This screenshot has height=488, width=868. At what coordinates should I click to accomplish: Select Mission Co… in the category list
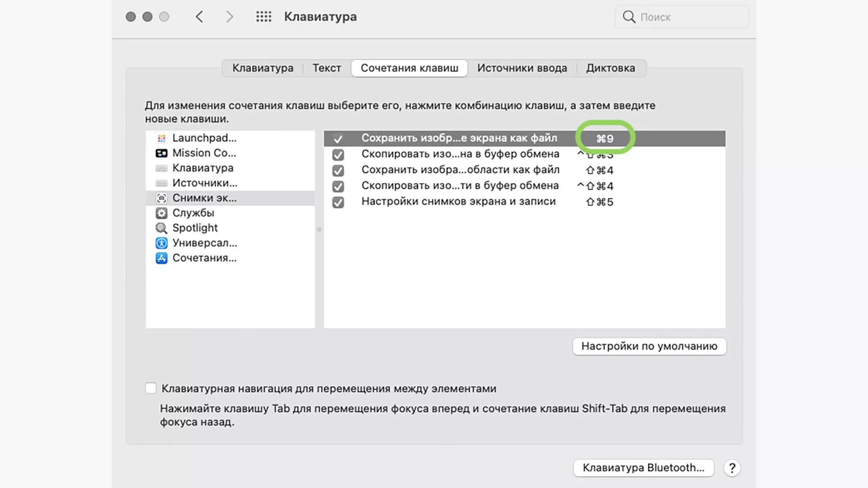click(x=230, y=153)
